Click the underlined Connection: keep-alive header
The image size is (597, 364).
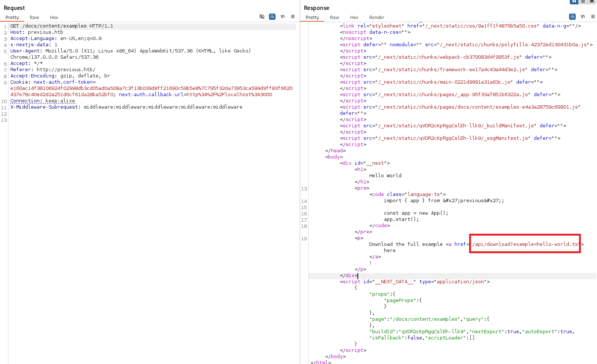point(43,101)
